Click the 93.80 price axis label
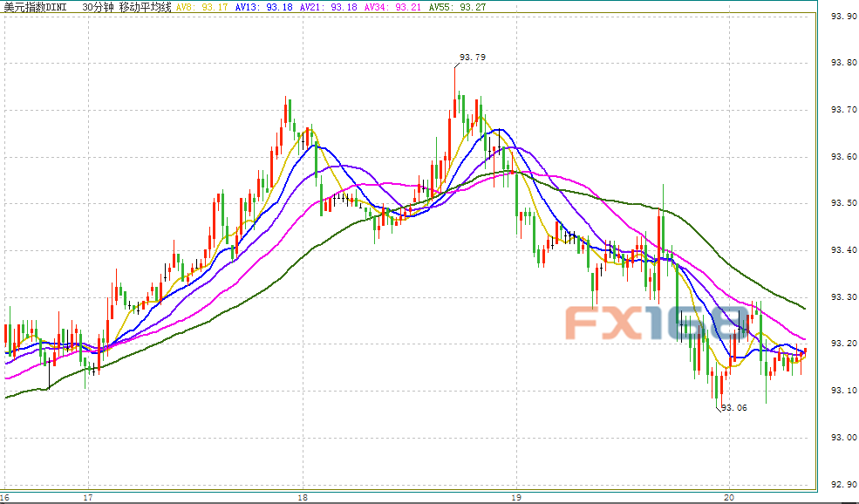 [x=843, y=63]
